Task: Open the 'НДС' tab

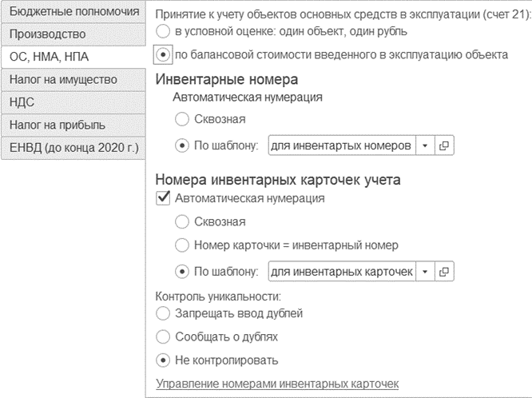Action: (73, 102)
